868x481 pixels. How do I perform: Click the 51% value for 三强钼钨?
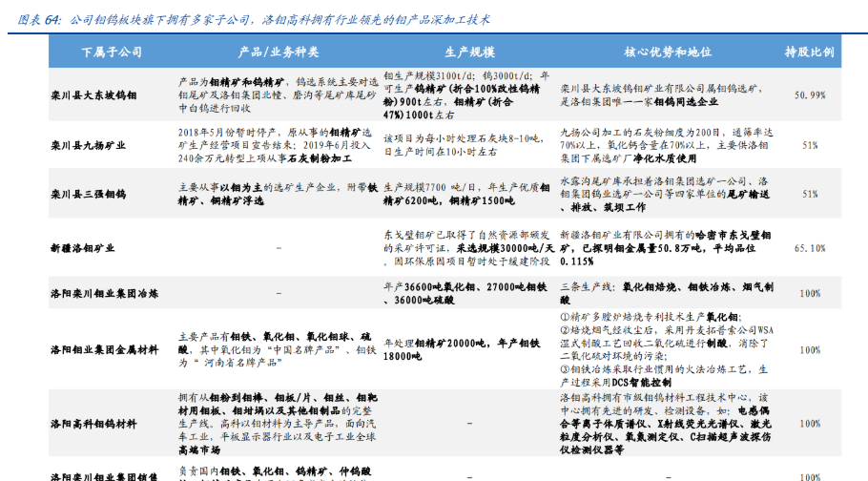810,195
